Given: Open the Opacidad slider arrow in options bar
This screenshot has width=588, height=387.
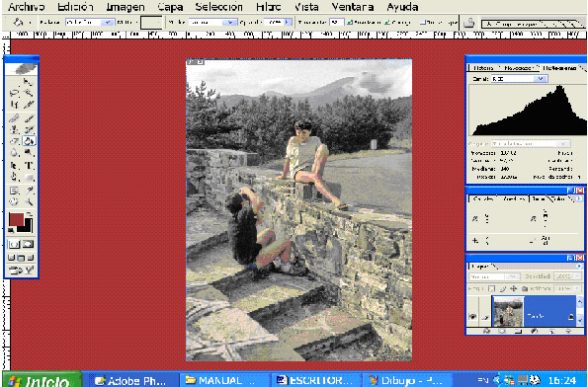Looking at the screenshot, I should click(288, 23).
